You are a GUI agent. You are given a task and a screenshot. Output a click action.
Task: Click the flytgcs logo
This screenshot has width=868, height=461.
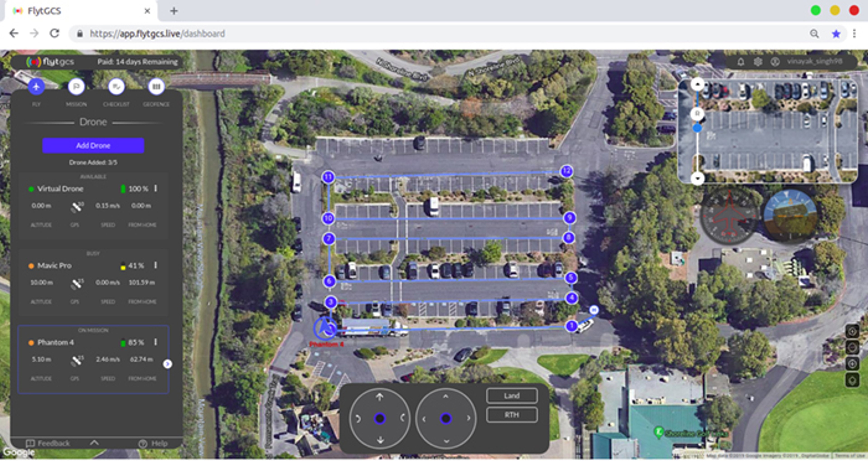pos(50,62)
